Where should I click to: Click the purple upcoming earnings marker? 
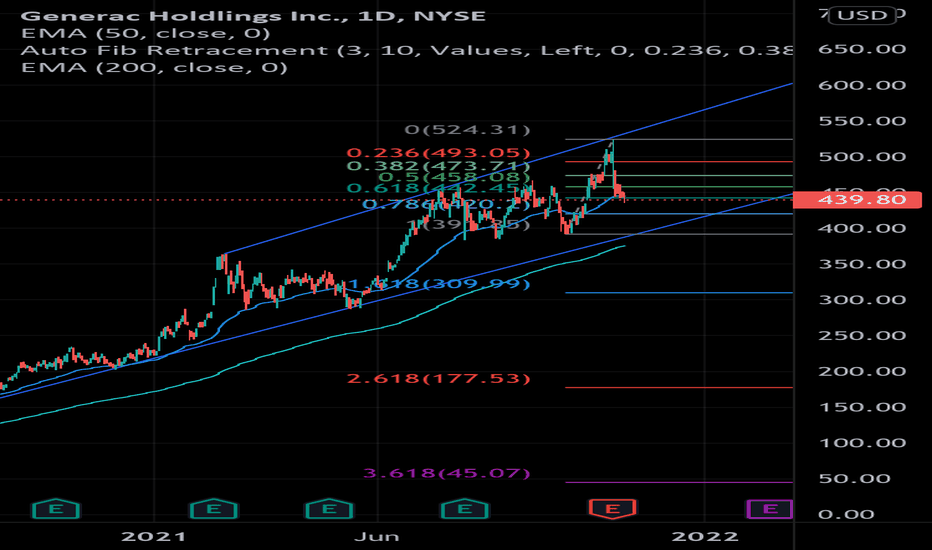pos(770,509)
